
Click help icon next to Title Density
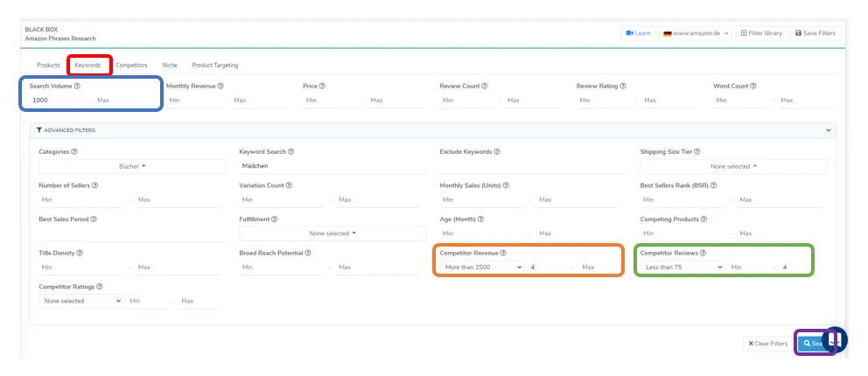(80, 253)
